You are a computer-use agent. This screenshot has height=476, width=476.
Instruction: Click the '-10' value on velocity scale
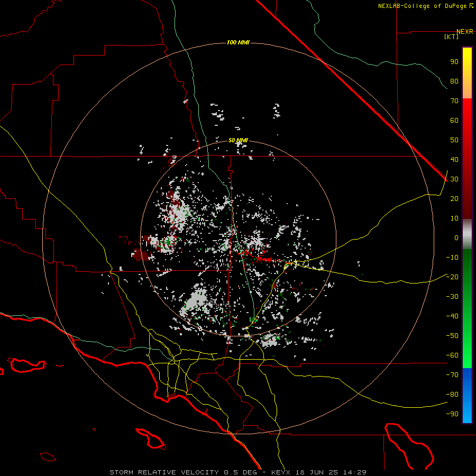[x=452, y=258]
